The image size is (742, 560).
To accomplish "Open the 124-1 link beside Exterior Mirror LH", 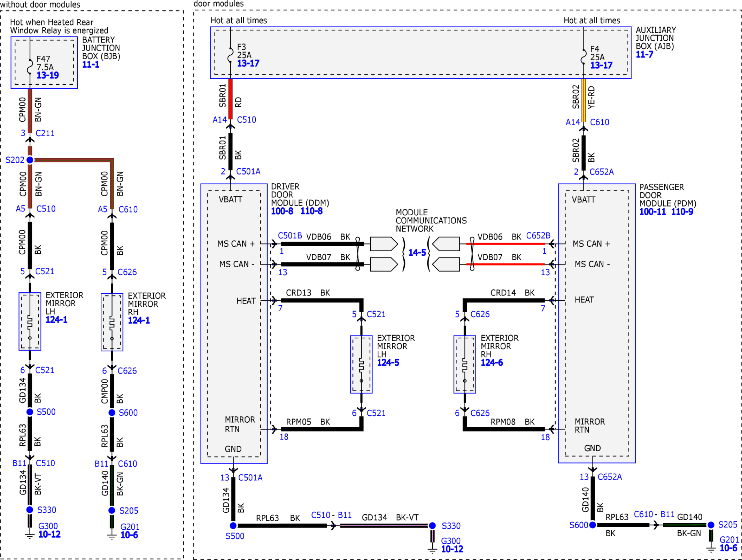I will click(x=56, y=320).
